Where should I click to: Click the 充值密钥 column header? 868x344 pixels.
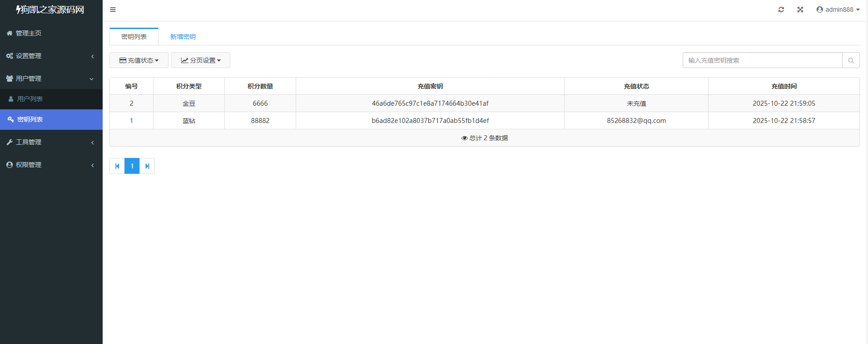click(430, 86)
